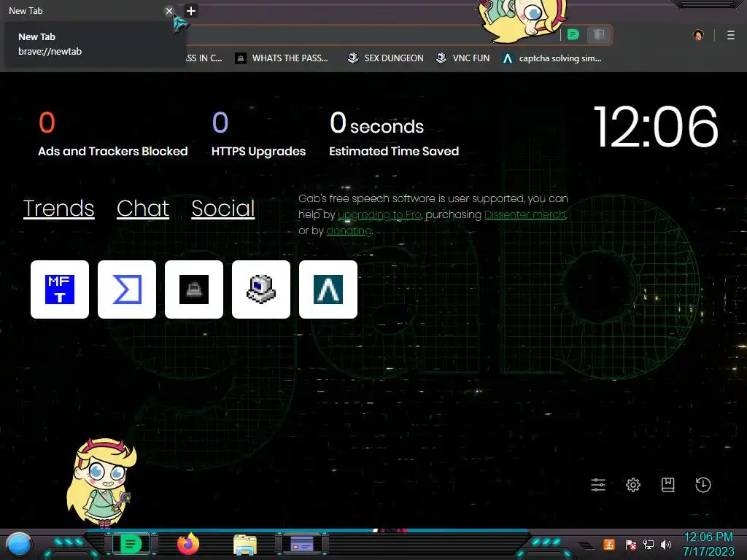This screenshot has width=747, height=560.
Task: Click the taskbar date and time
Action: coord(708,544)
